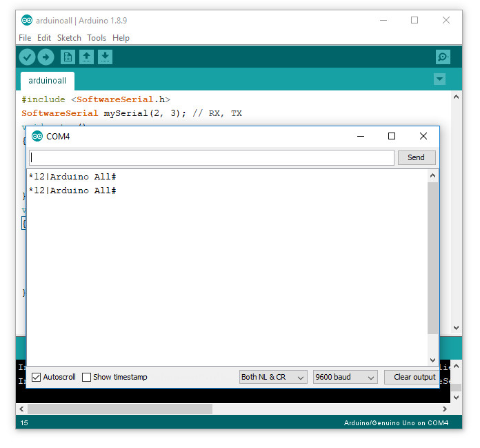This screenshot has height=448, width=480.
Task: Click the Arduino logo in COM4 title bar
Action: click(37, 137)
